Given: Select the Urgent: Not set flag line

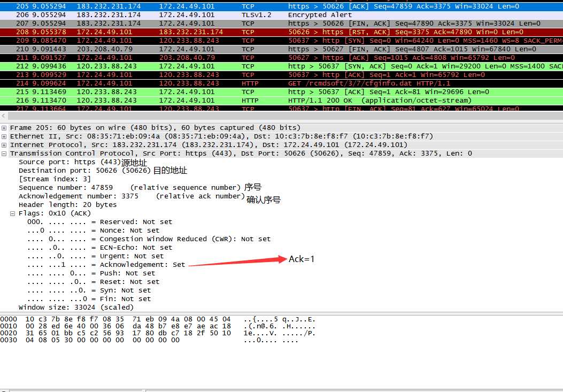Looking at the screenshot, I should tap(96, 256).
